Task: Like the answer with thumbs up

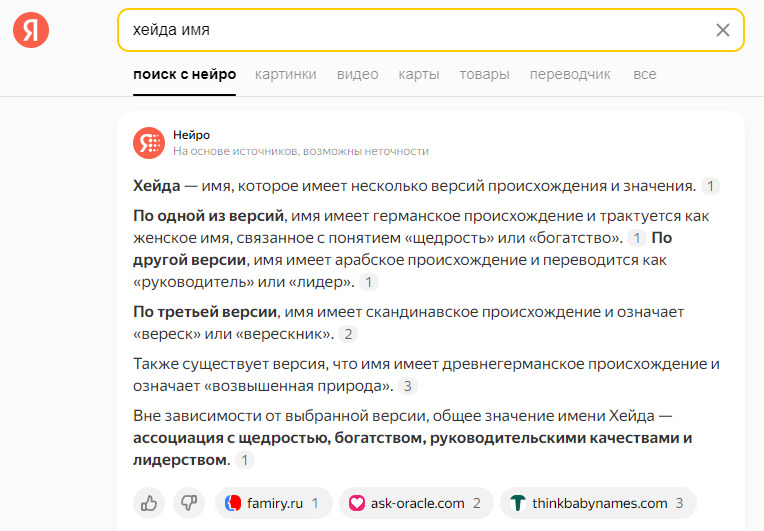Action: click(x=149, y=503)
